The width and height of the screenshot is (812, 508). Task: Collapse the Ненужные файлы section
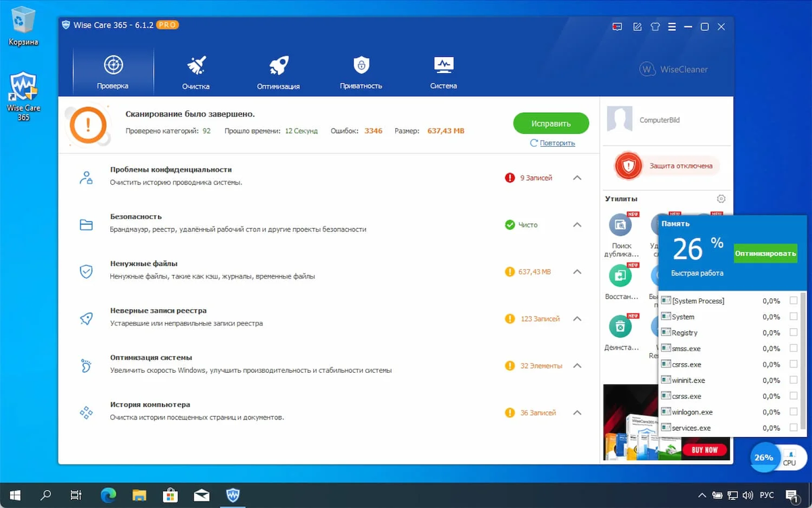pos(577,272)
